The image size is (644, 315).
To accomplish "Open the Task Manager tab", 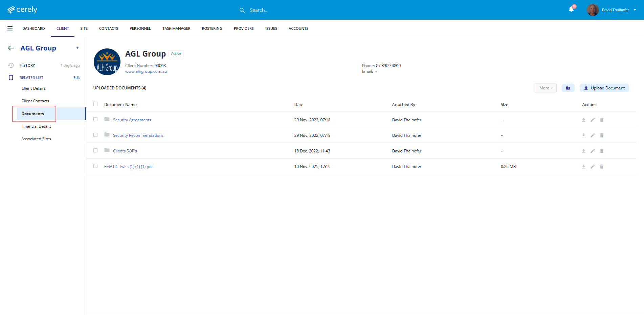I will 176,28.
